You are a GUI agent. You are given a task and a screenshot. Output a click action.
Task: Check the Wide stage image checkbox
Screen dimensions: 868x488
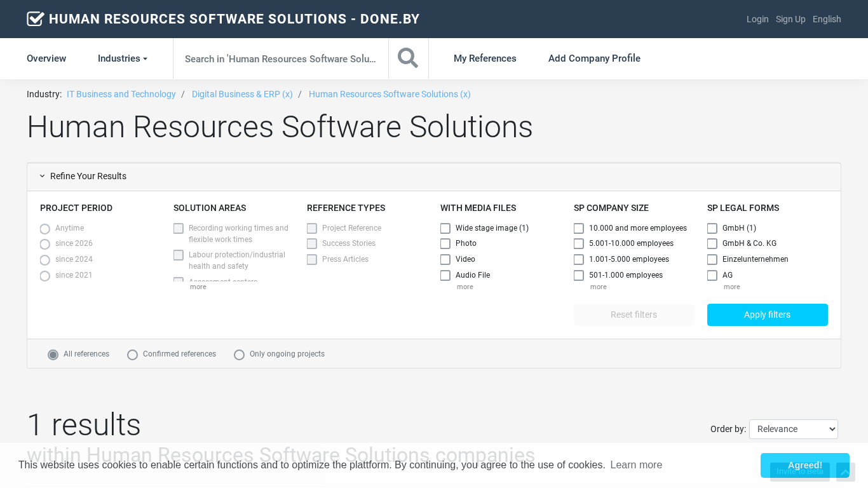tap(445, 228)
